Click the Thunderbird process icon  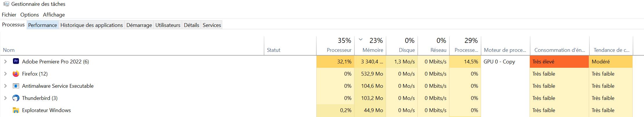16,98
